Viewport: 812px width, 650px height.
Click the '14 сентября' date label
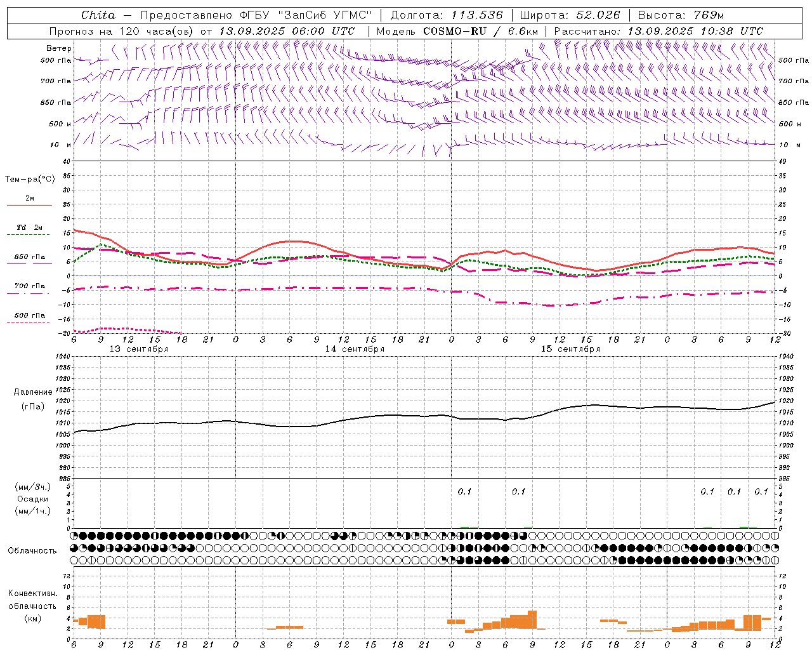[x=355, y=348]
